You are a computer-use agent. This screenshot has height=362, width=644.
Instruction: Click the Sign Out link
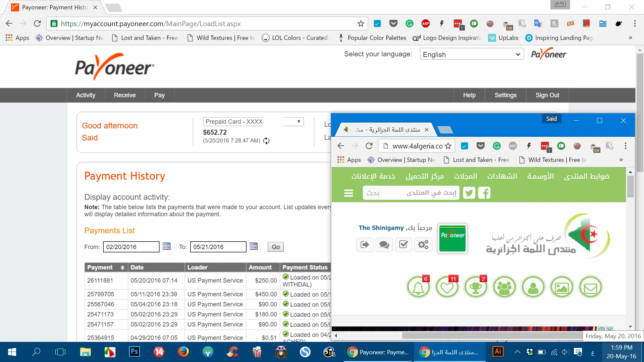click(x=547, y=95)
